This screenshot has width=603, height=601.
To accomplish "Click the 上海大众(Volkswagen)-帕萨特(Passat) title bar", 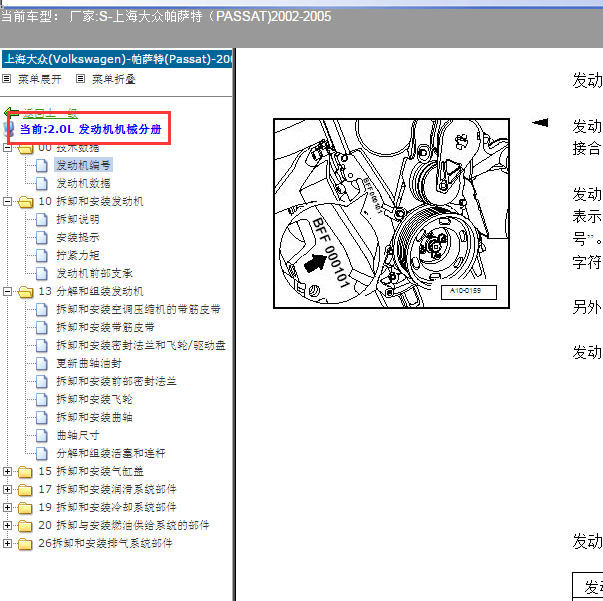I will pos(117,59).
